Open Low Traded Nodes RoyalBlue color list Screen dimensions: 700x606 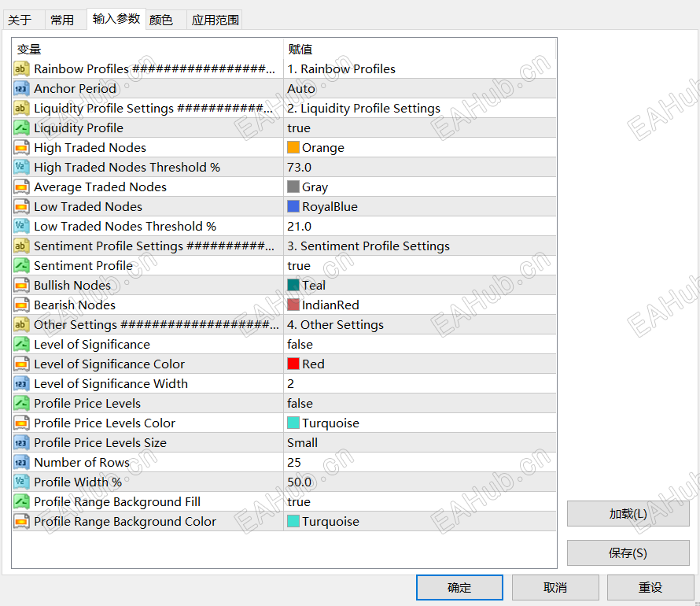point(420,207)
